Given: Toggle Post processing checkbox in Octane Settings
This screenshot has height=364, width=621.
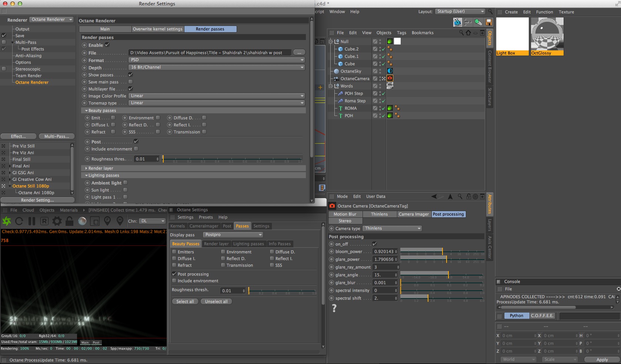Looking at the screenshot, I should (174, 274).
